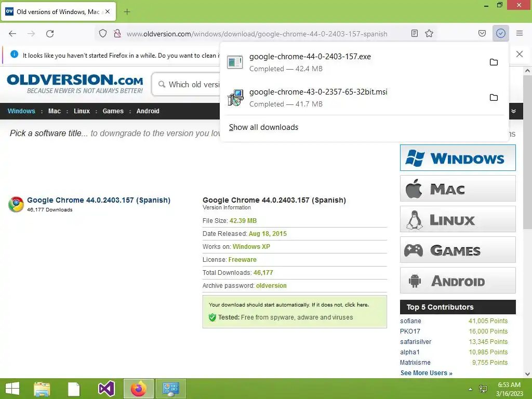Show hidden system tray icons
This screenshot has width=532, height=399.
click(470, 389)
